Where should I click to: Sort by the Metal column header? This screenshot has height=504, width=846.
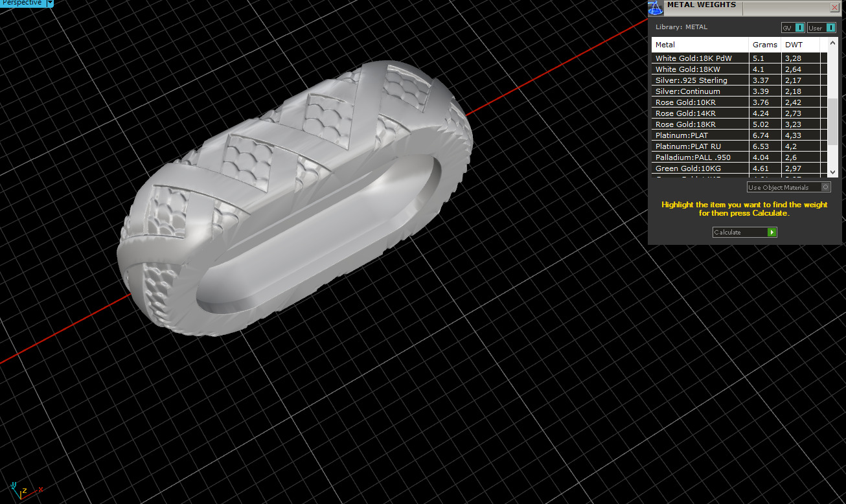point(700,45)
